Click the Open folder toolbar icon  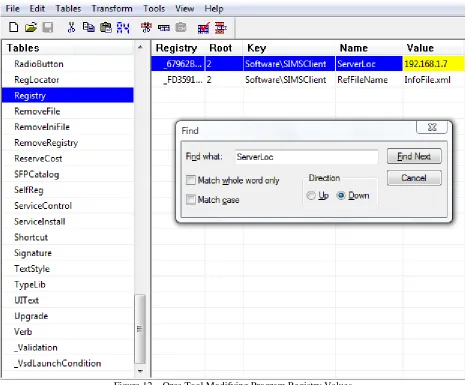click(x=31, y=27)
